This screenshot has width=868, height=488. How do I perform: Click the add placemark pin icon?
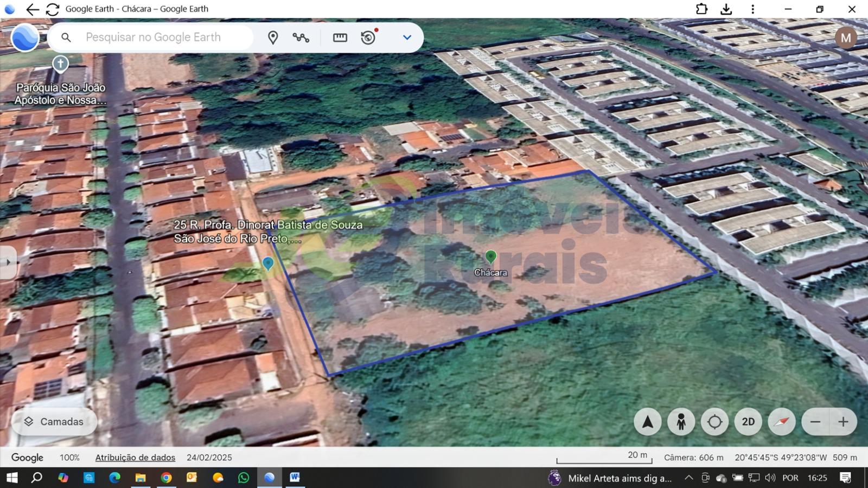273,37
